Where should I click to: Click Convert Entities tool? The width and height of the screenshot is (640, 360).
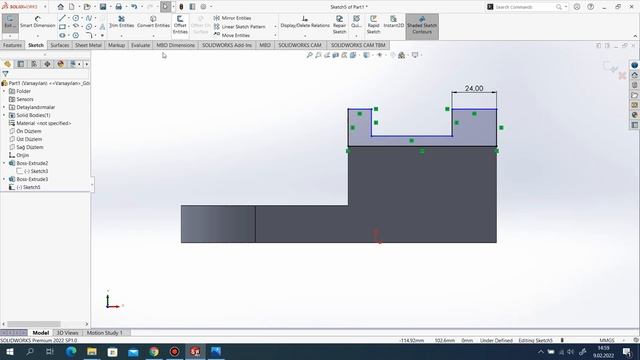coord(153,22)
